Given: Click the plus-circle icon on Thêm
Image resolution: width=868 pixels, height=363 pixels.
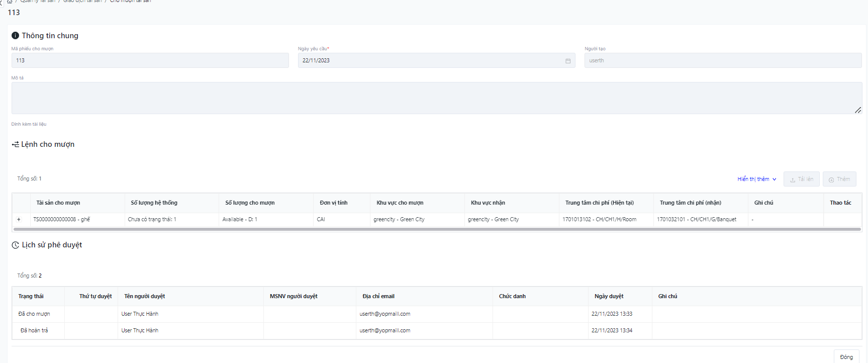Looking at the screenshot, I should pos(831,179).
